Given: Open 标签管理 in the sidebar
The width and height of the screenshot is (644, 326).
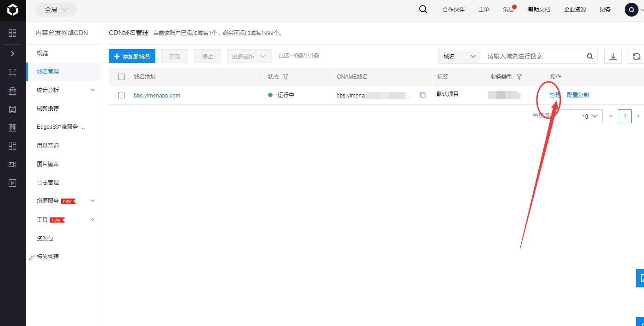Looking at the screenshot, I should coord(48,257).
